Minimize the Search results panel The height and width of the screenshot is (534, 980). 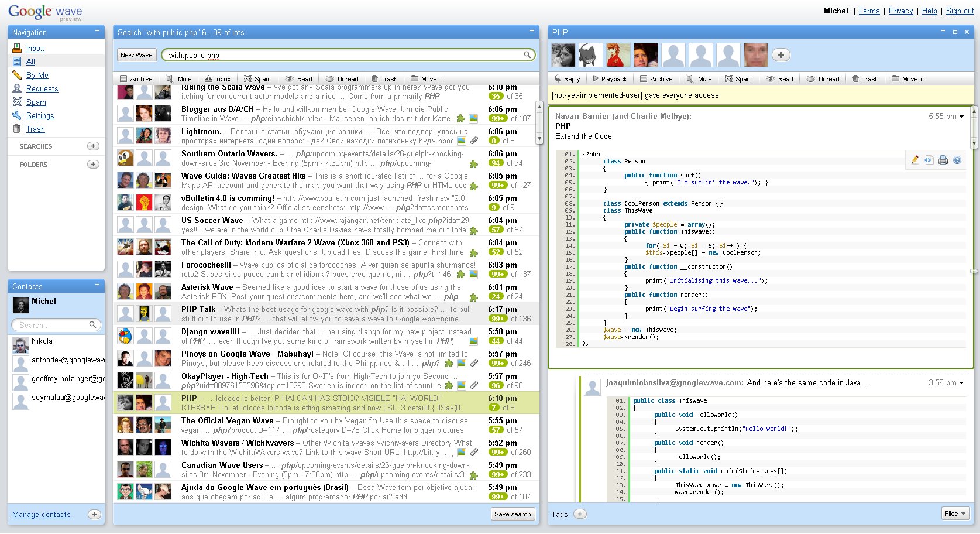(x=532, y=30)
